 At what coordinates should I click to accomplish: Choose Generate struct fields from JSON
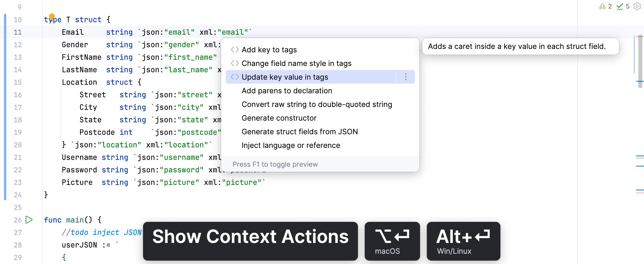point(300,131)
